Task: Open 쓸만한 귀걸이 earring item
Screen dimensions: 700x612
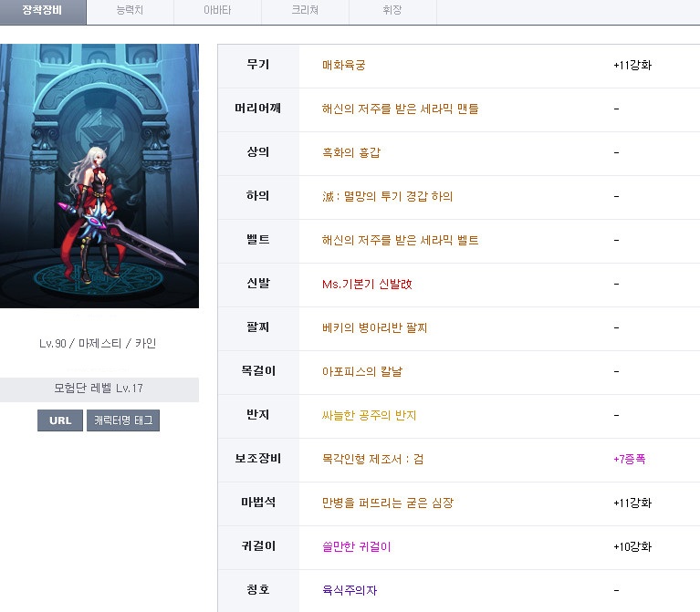Action: [356, 546]
